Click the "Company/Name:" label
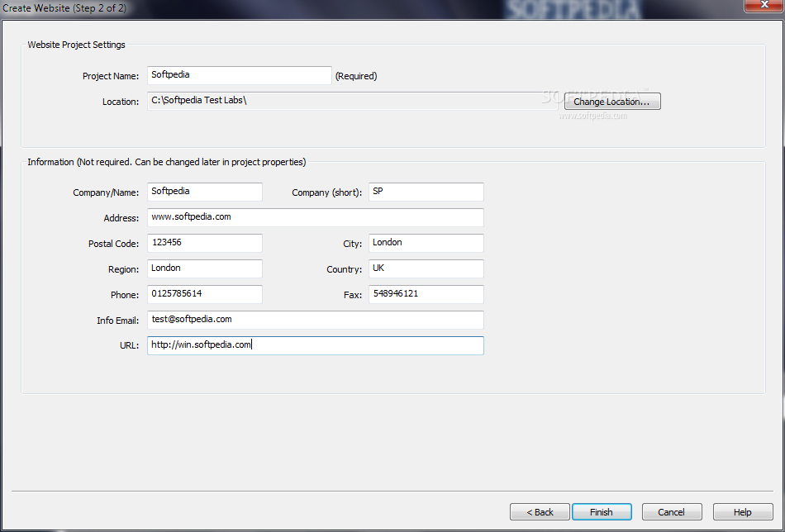 click(x=106, y=192)
